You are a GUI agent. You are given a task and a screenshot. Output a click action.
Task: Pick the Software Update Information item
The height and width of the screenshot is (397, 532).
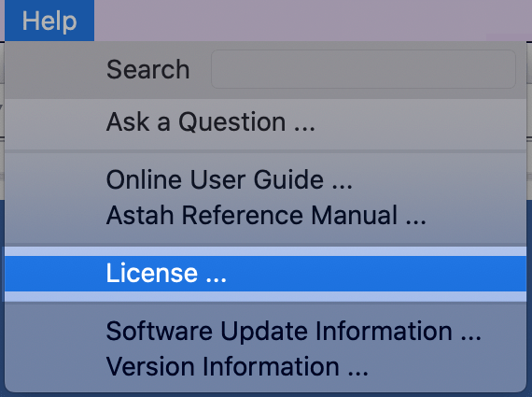[x=265, y=331]
